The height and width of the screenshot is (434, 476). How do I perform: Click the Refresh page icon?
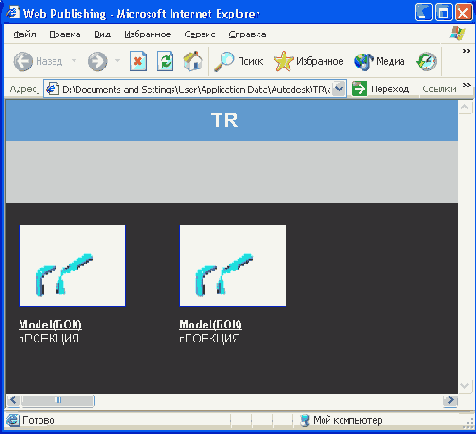[x=165, y=61]
